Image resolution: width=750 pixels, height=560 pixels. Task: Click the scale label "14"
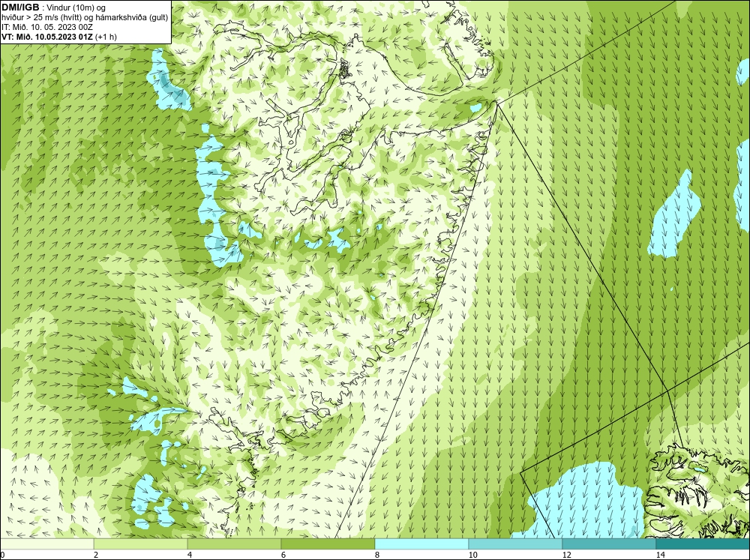pos(660,555)
